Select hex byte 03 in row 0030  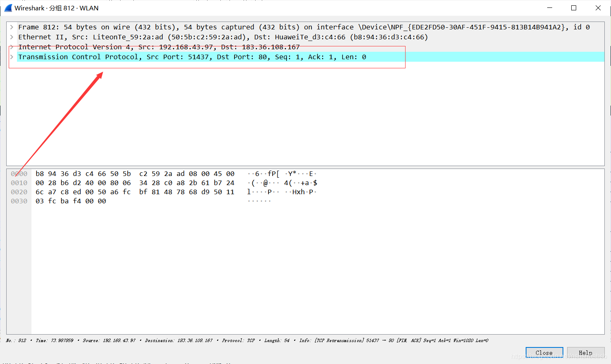[40, 201]
